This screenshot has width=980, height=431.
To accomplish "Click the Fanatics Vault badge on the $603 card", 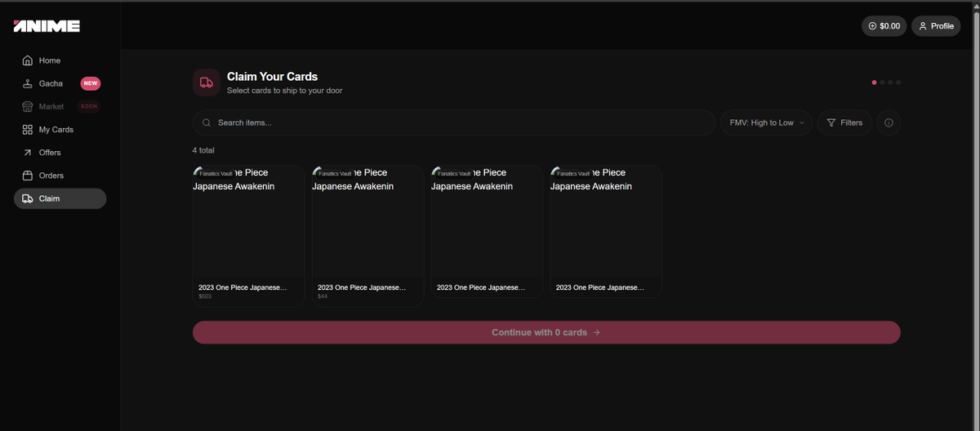I will [x=214, y=173].
